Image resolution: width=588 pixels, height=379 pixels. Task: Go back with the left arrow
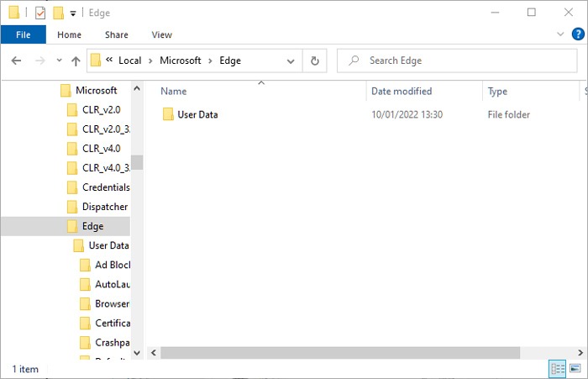click(16, 61)
